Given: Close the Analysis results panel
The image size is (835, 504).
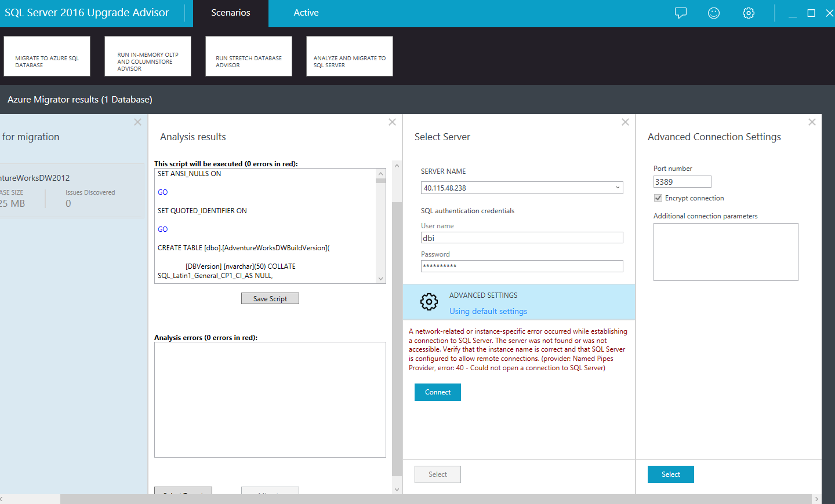Looking at the screenshot, I should [x=392, y=122].
